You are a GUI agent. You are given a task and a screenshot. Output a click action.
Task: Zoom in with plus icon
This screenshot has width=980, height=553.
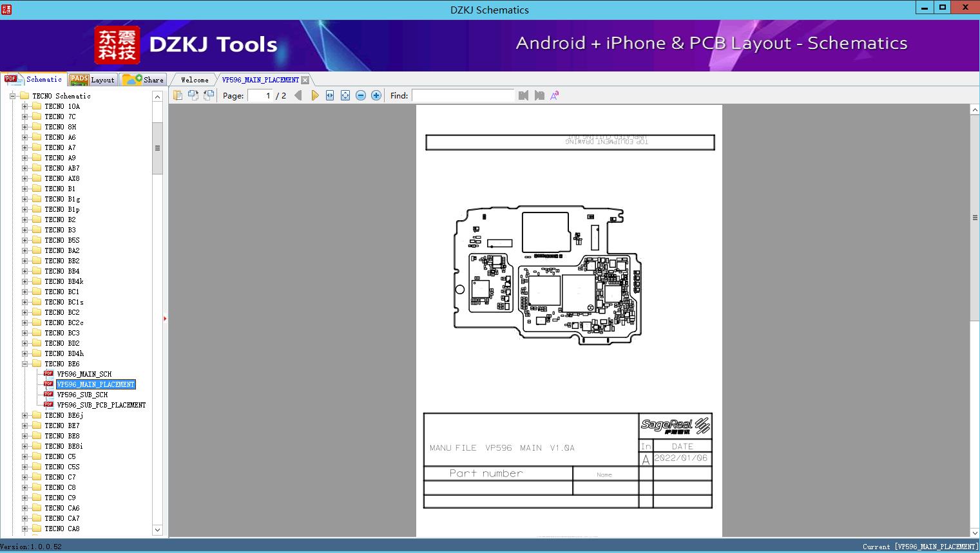click(x=376, y=95)
